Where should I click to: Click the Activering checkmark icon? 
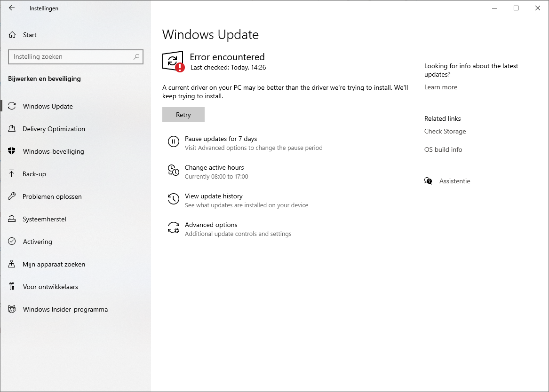point(12,241)
